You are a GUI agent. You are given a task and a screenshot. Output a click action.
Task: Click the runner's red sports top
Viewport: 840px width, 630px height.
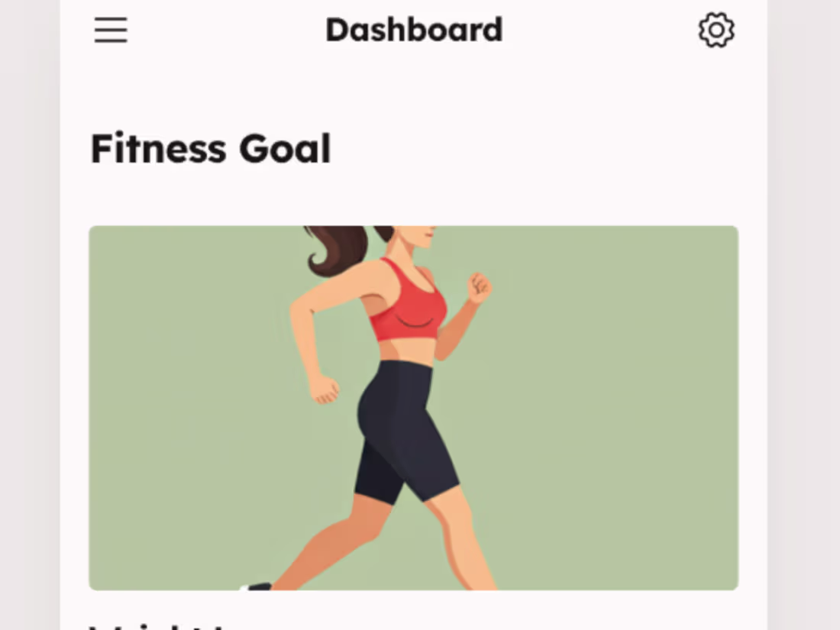[x=410, y=302]
